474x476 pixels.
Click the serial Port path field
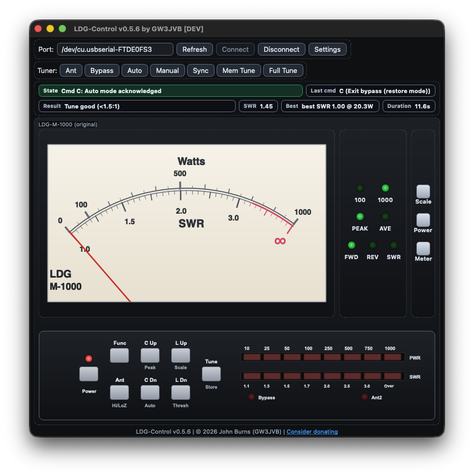click(x=115, y=49)
